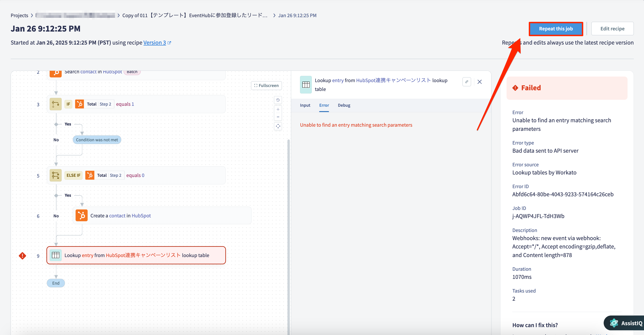Click the Repeat this job button
644x335 pixels.
point(555,29)
